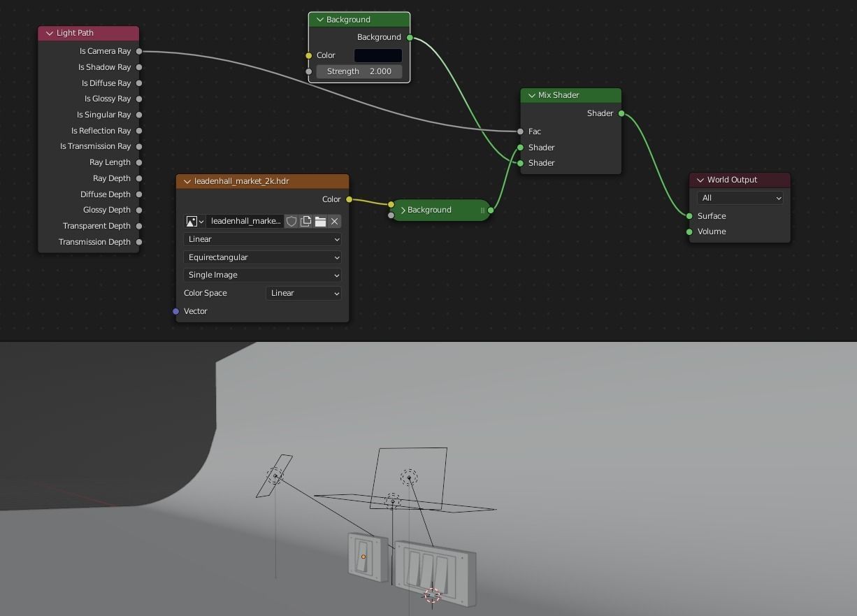Click the new image copy icon
Screen dimensions: 857x616
click(x=305, y=221)
